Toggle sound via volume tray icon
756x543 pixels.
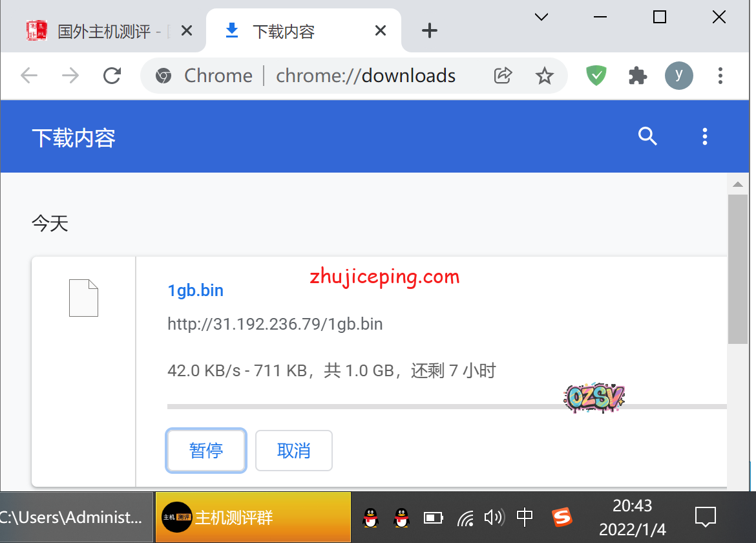[x=494, y=517]
